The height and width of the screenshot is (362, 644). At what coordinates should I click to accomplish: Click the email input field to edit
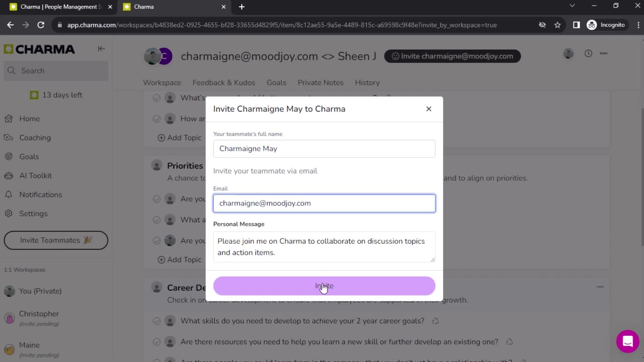pos(324,203)
